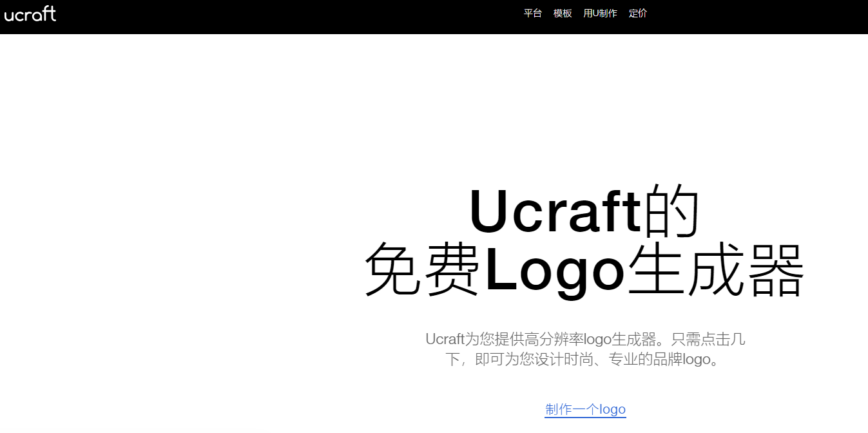Screen dimensions: 868x433
Task: Open the 定价 pricing page
Action: (x=637, y=14)
